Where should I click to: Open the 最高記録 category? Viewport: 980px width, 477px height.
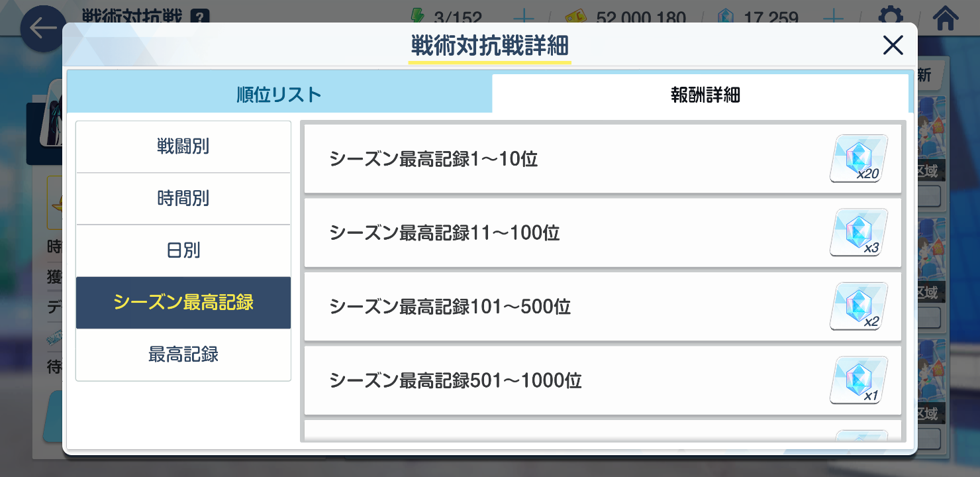tap(183, 354)
